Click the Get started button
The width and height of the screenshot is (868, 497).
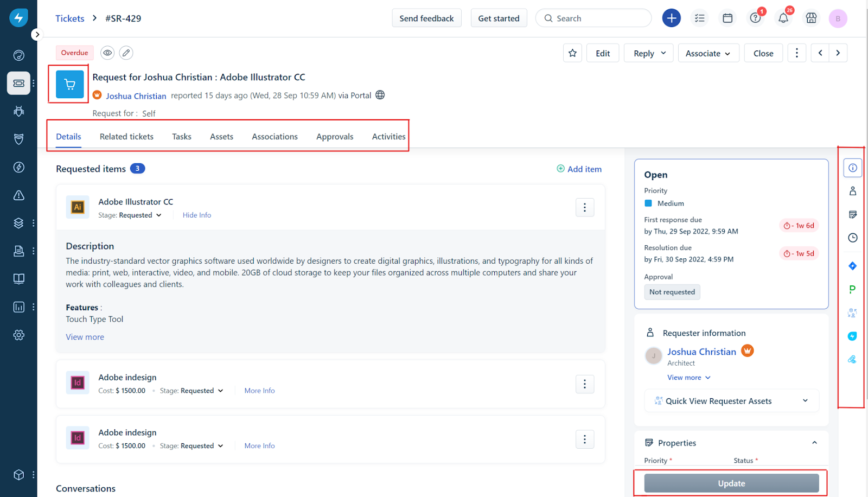[x=499, y=18]
